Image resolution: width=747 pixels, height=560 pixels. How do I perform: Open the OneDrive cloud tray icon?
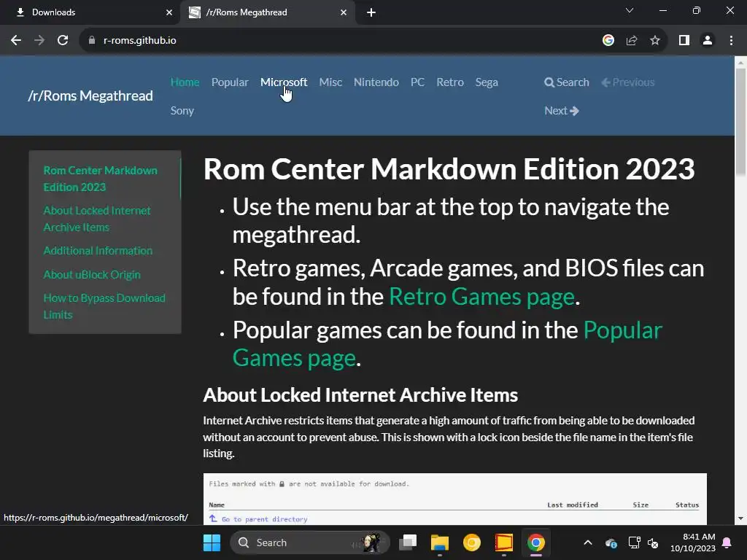tap(611, 542)
